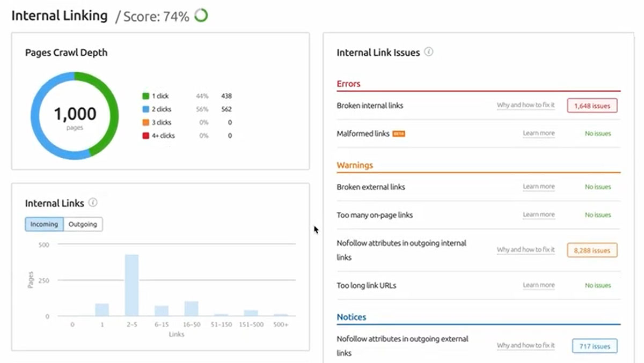Click the score progress circle icon
The image size is (644, 363).
coord(201,16)
